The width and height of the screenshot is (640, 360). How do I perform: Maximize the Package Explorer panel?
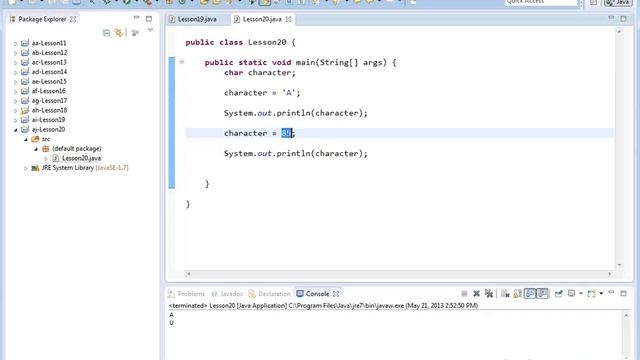pyautogui.click(x=149, y=18)
